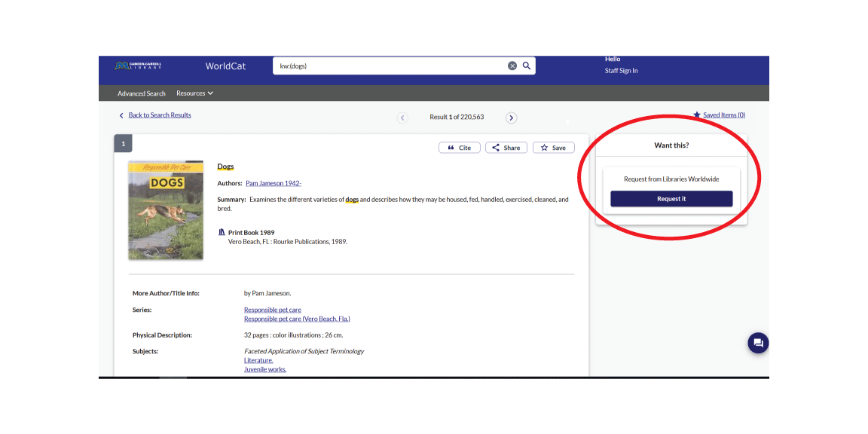
Task: Save this record with Save button
Action: pyautogui.click(x=554, y=148)
